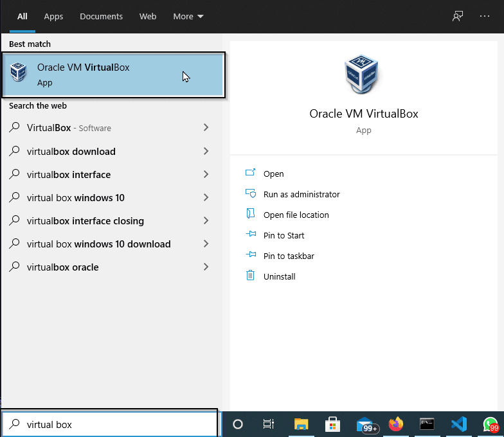Screen dimensions: 504x437
Task: Switch to the All tab
Action: pos(22,17)
